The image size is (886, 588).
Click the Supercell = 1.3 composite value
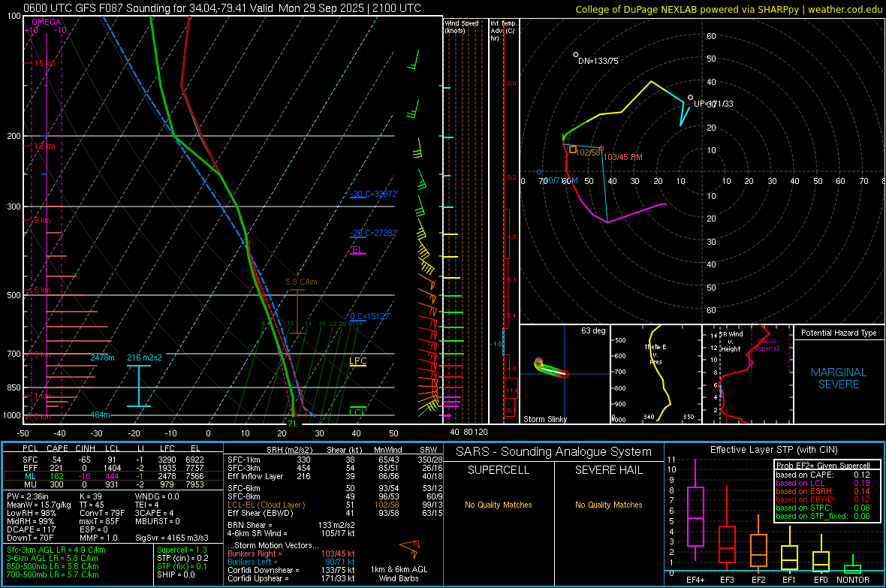pos(182,550)
